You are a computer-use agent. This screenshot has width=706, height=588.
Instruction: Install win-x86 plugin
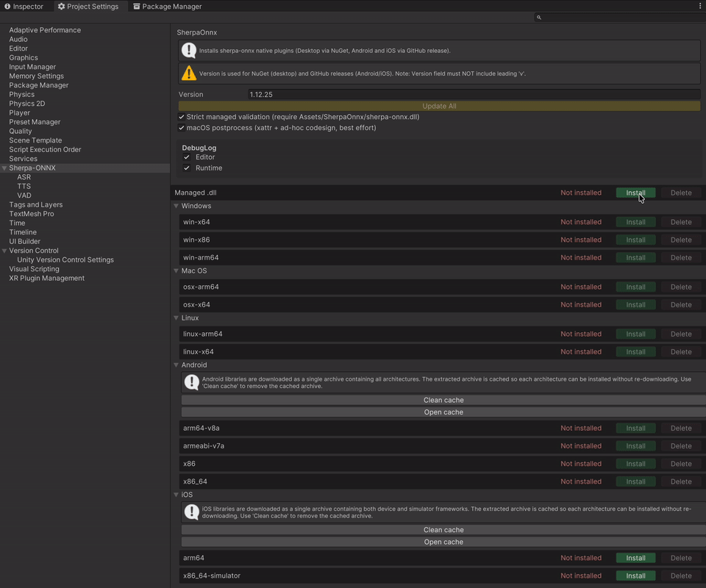point(635,240)
